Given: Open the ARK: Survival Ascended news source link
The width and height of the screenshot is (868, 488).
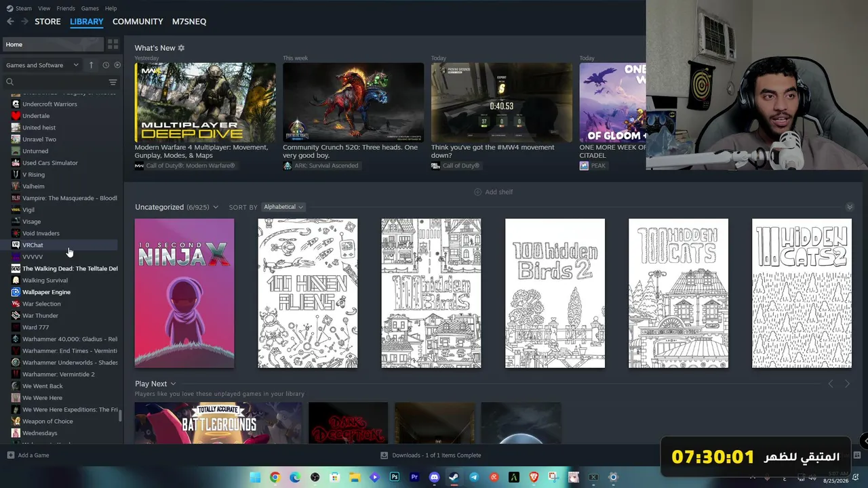Looking at the screenshot, I should point(321,166).
